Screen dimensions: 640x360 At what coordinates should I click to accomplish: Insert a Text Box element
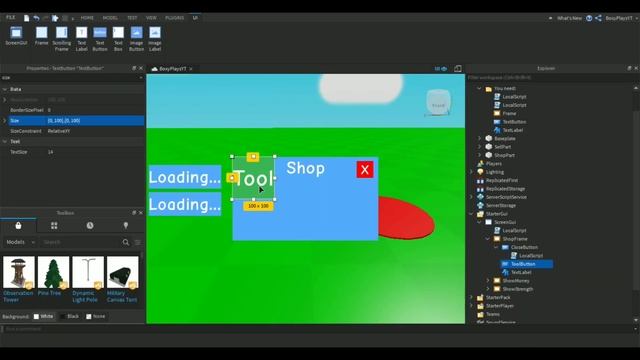[x=118, y=39]
